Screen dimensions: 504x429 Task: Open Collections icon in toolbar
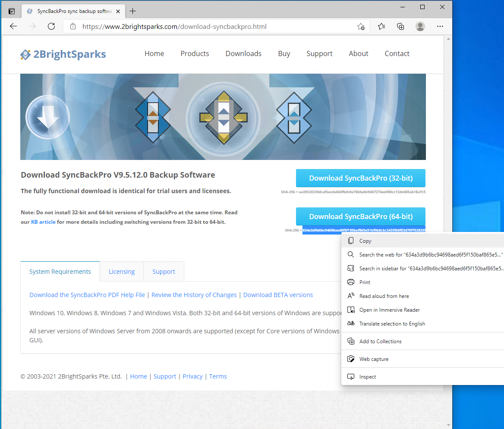[x=400, y=26]
